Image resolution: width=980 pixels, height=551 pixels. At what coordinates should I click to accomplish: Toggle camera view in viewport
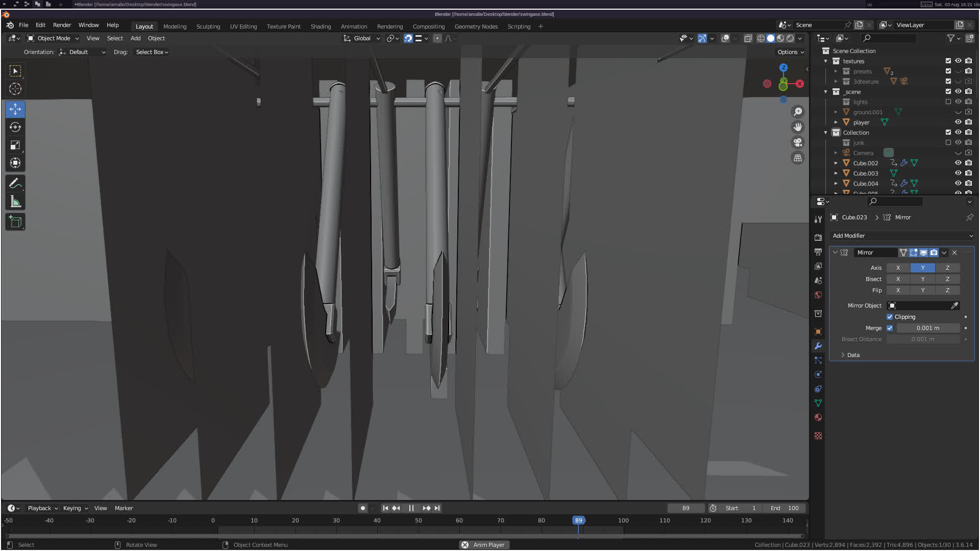pyautogui.click(x=798, y=143)
